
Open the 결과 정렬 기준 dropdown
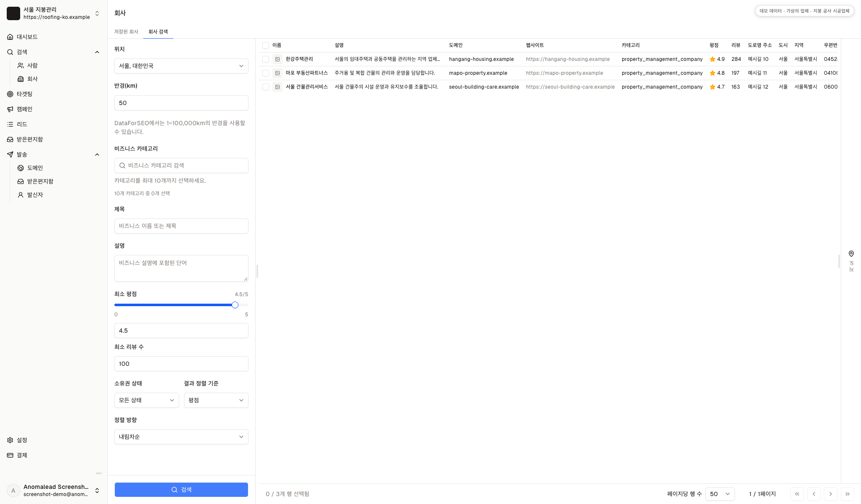pyautogui.click(x=216, y=400)
